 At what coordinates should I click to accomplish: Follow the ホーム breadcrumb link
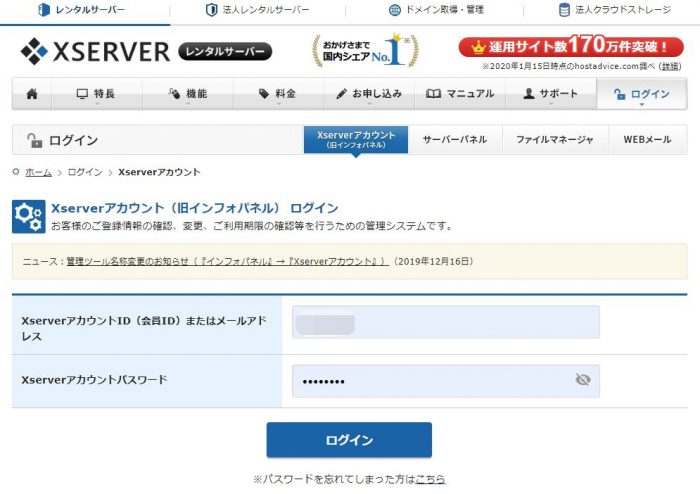[38, 172]
